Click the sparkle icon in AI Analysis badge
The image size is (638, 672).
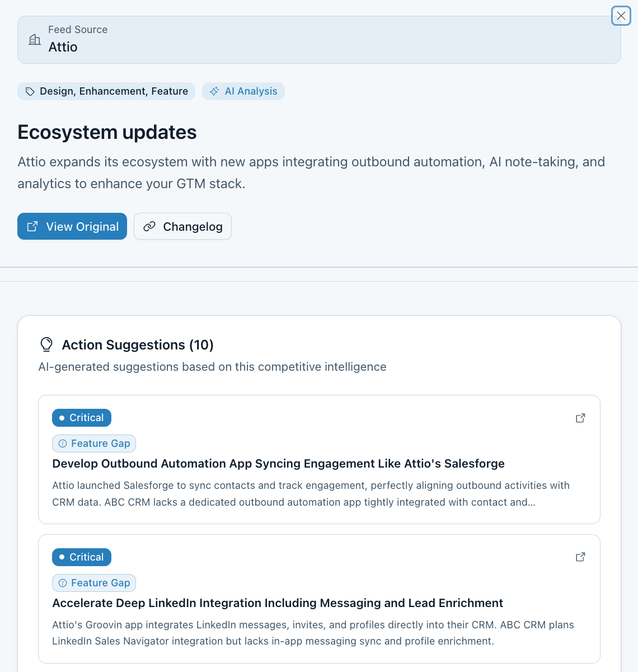click(x=214, y=91)
